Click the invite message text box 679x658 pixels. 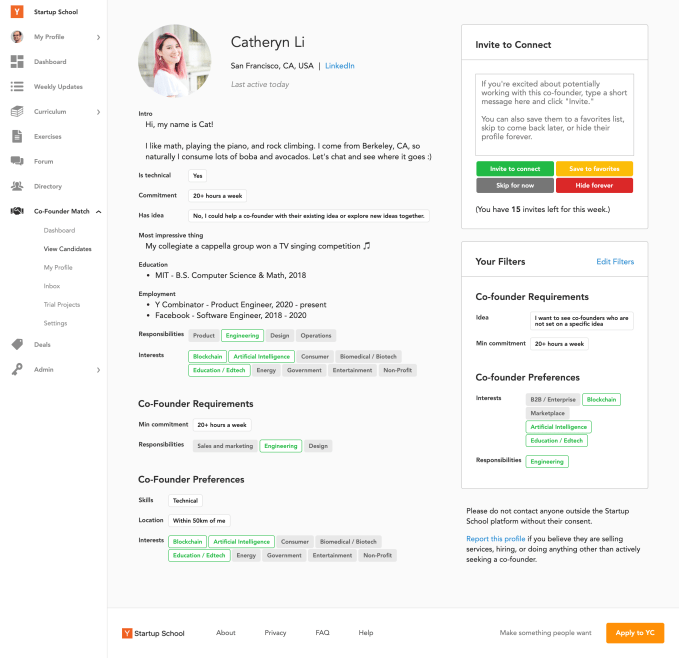(x=554, y=114)
